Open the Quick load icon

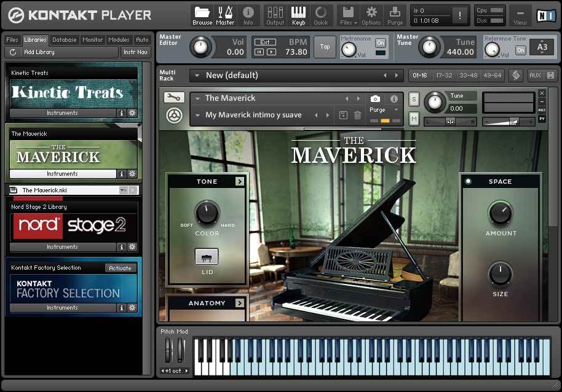[x=321, y=16]
